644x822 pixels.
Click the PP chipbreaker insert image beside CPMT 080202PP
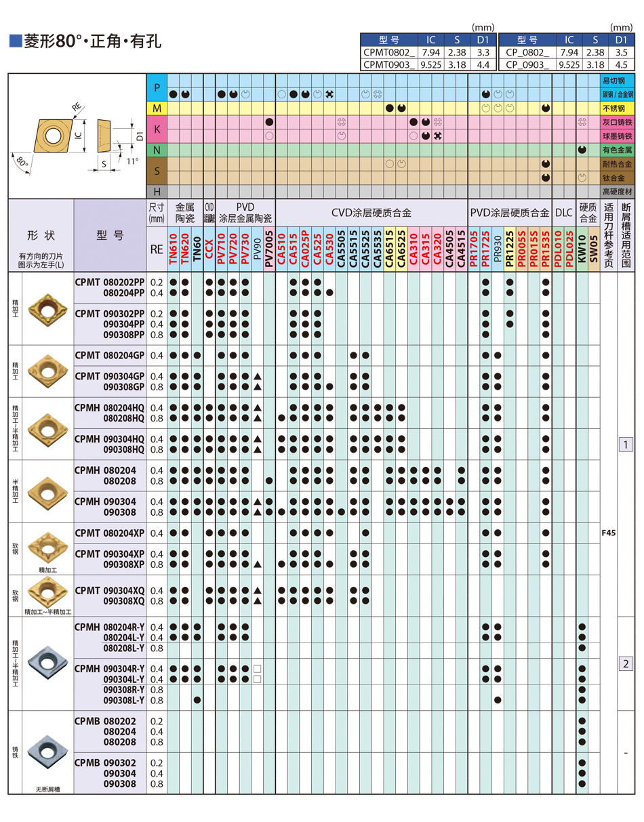tap(47, 311)
